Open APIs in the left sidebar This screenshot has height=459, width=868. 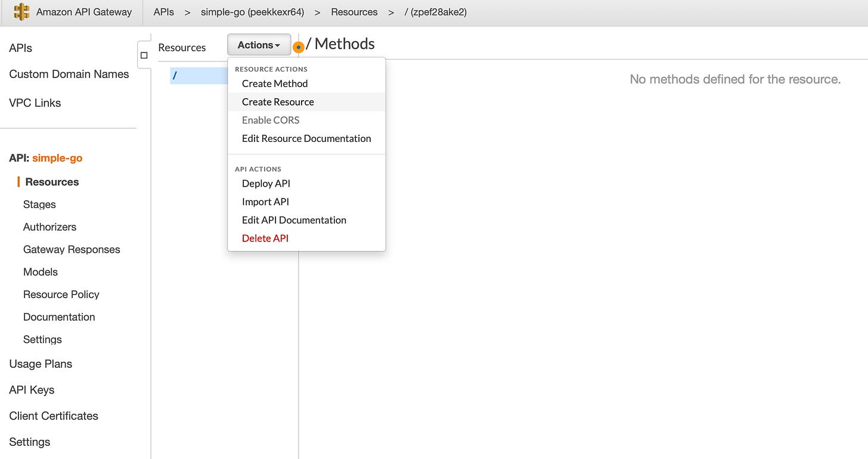click(x=21, y=48)
